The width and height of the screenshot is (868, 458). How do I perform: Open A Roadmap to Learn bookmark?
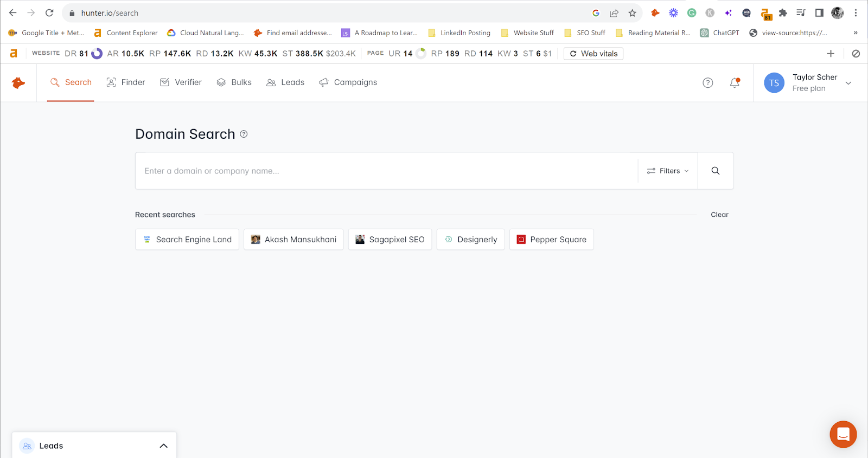(x=380, y=33)
